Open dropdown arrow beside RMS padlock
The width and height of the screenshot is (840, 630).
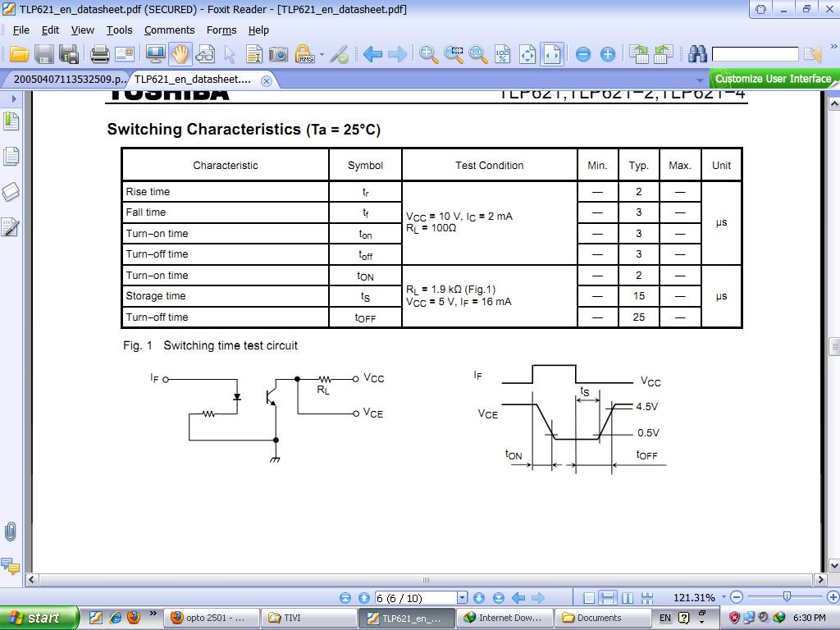pyautogui.click(x=322, y=54)
